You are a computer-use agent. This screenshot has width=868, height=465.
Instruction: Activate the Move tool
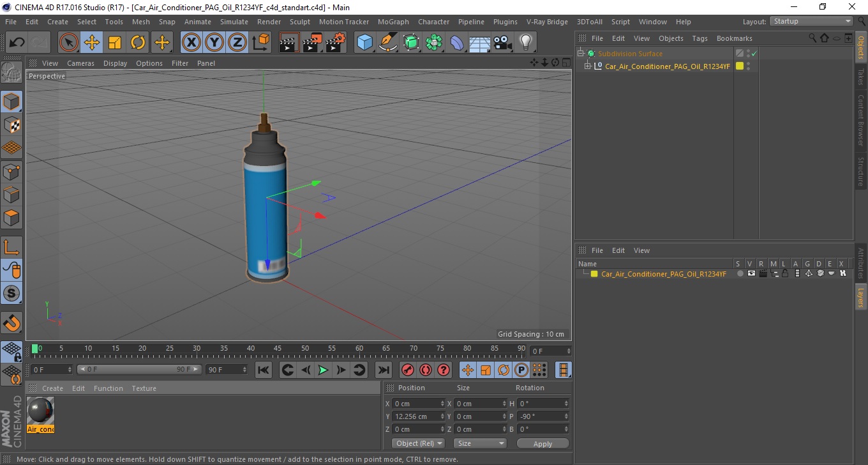coord(92,43)
